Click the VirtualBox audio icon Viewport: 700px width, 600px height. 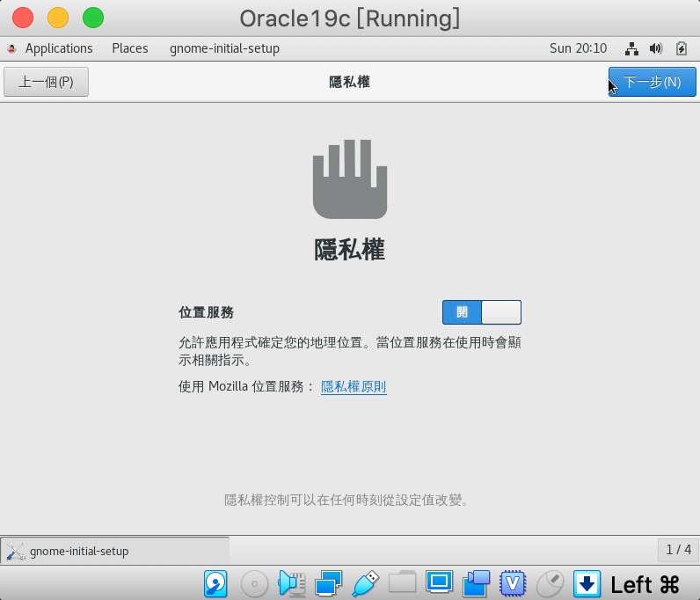tap(291, 583)
